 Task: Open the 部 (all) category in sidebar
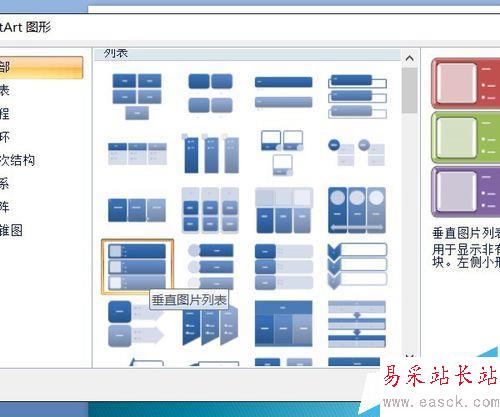[x=41, y=67]
